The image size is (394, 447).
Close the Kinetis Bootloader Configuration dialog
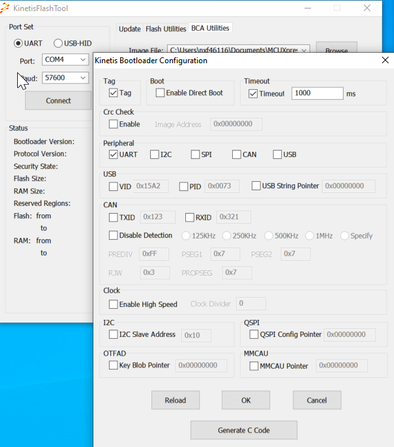[x=385, y=60]
